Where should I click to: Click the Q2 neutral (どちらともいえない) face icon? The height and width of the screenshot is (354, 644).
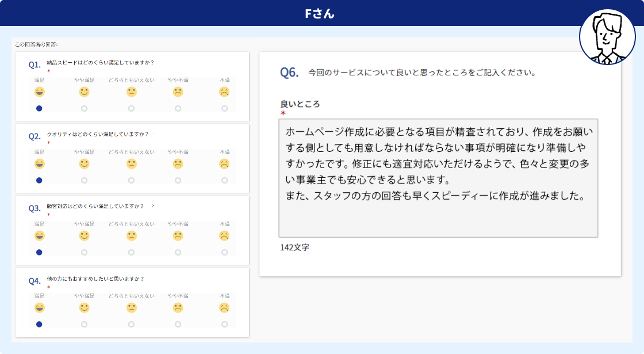[132, 164]
